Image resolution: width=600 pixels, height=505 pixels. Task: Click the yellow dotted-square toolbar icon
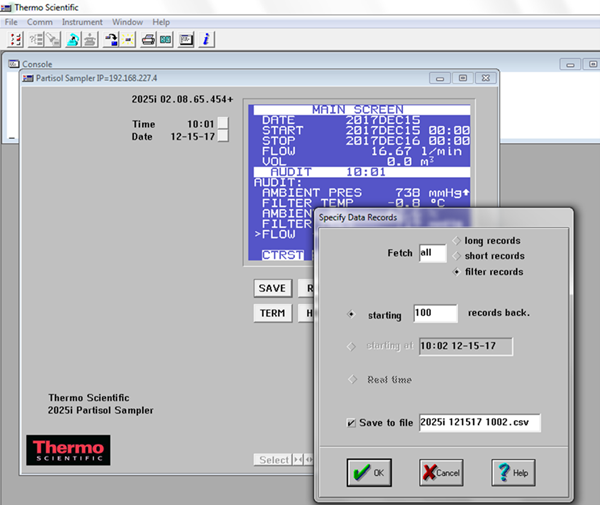tap(129, 40)
